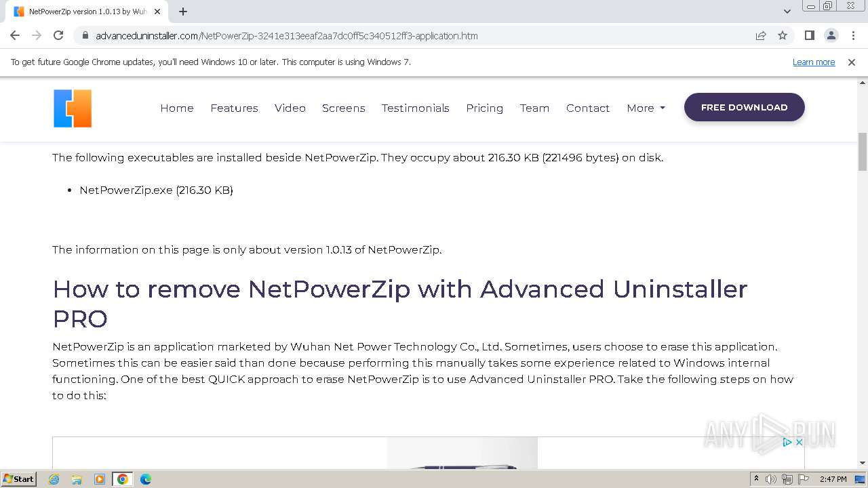Open the AdChoices info icon
This screenshot has height=488, width=868.
pos(787,442)
